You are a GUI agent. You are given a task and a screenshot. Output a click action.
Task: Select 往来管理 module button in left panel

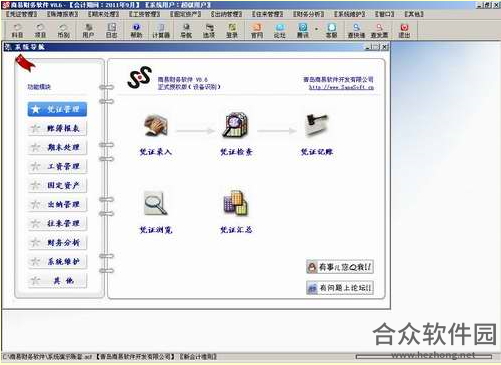coord(57,223)
